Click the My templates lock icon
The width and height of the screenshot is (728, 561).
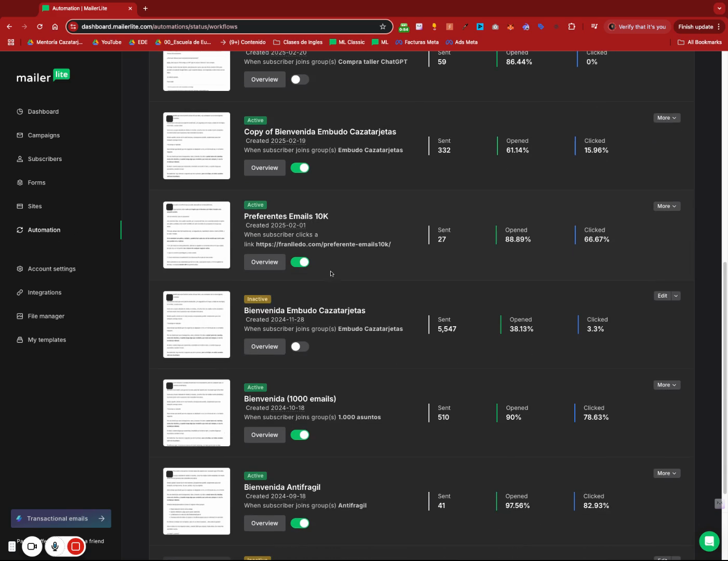click(20, 340)
